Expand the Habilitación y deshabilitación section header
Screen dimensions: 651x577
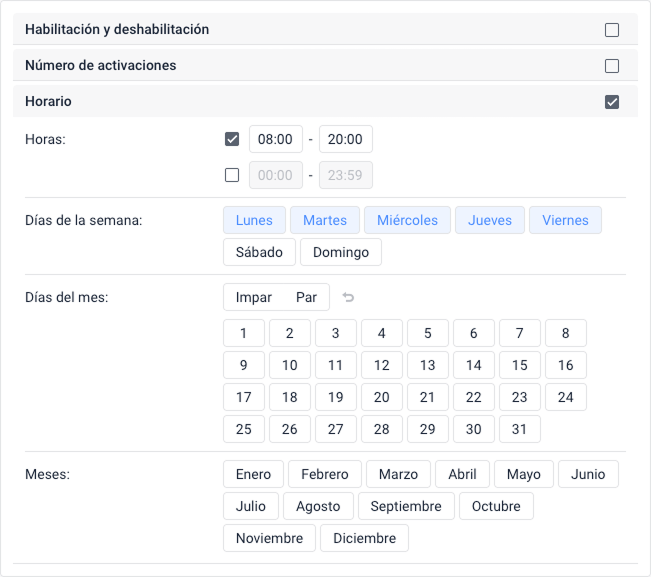[117, 30]
